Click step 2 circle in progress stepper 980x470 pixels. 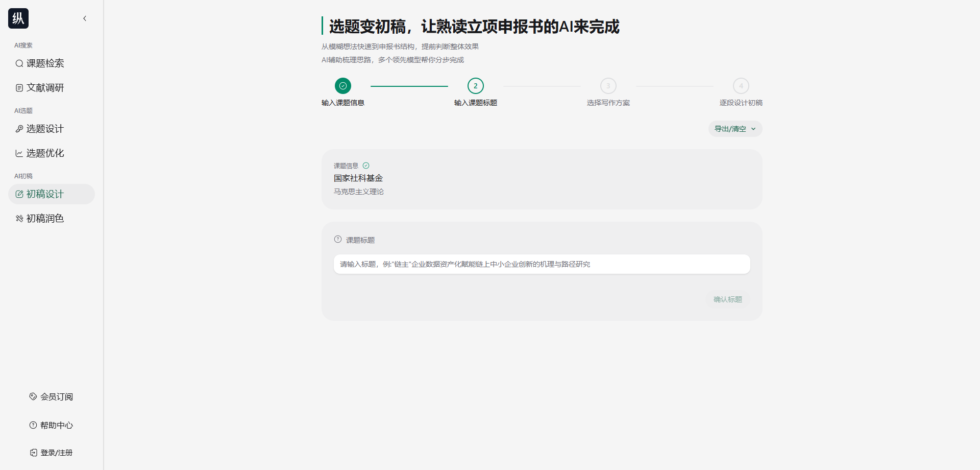coord(476,86)
